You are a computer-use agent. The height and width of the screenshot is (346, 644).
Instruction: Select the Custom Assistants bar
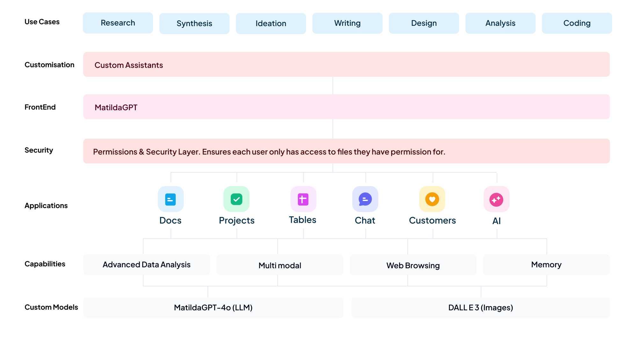[x=347, y=64]
